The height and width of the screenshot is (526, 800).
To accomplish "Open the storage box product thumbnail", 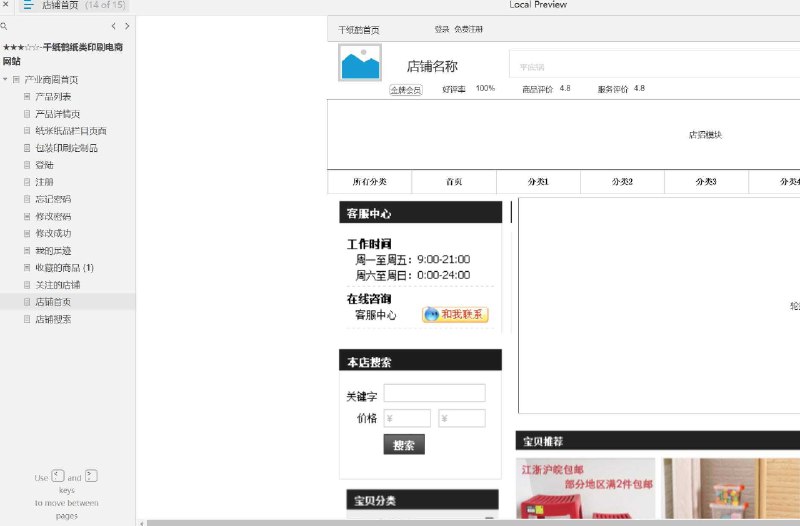I will click(731, 489).
